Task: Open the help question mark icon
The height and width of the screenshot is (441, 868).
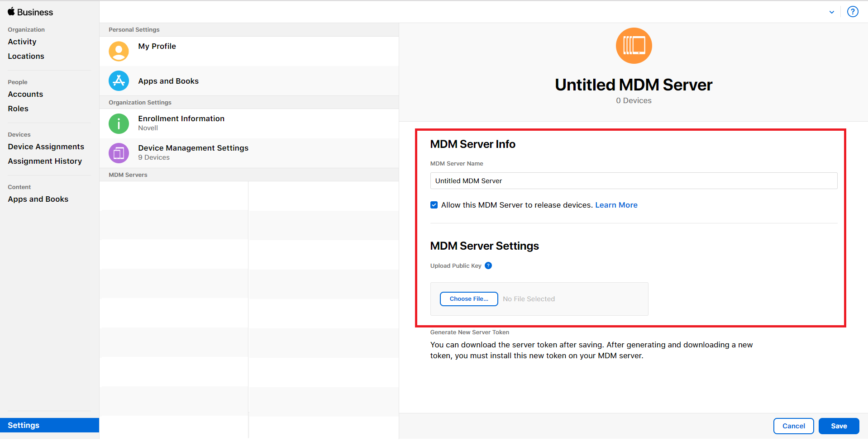Action: point(853,12)
